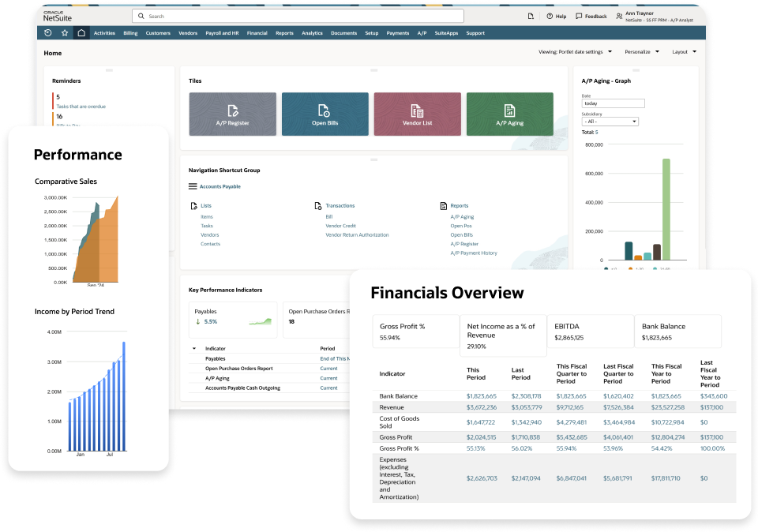Open the Accounts Payable shortcut menu icon

click(193, 186)
